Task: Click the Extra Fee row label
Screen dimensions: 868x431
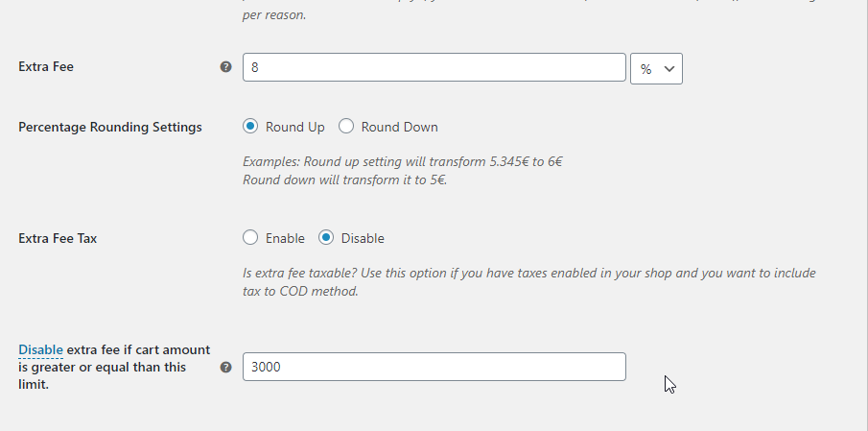Action: click(46, 66)
